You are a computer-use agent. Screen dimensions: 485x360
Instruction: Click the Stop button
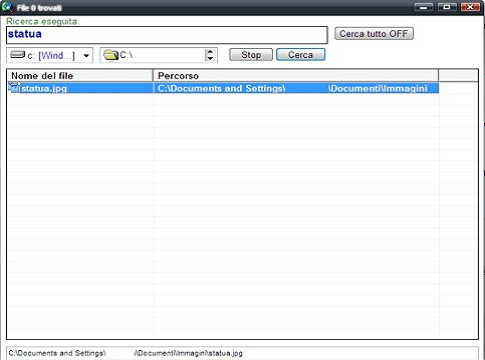click(x=251, y=55)
